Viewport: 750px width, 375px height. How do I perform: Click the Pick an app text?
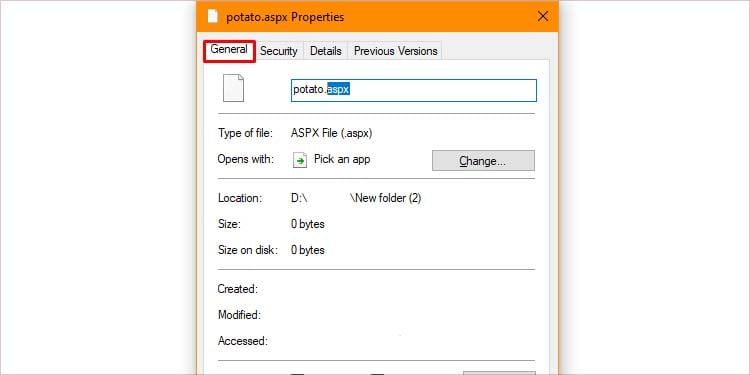(x=342, y=159)
